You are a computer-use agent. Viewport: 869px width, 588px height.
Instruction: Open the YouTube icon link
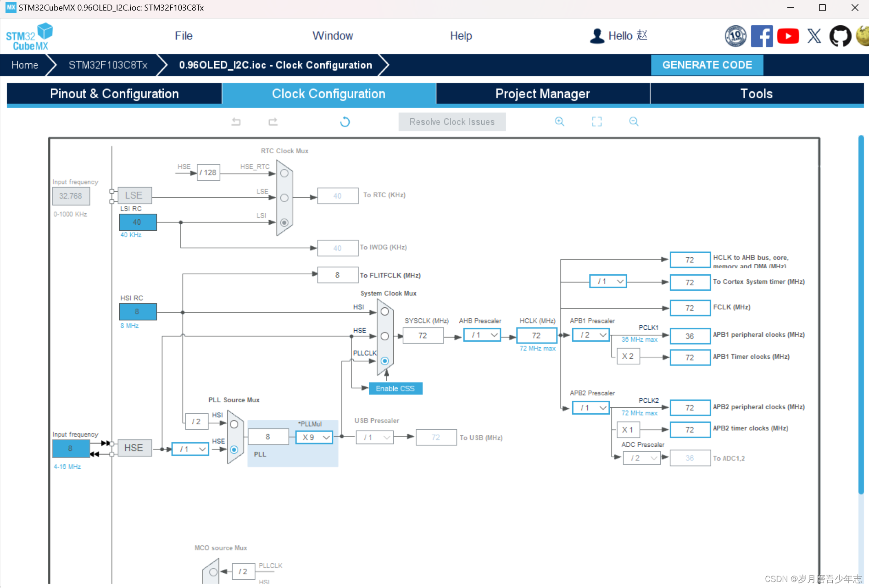click(x=788, y=36)
